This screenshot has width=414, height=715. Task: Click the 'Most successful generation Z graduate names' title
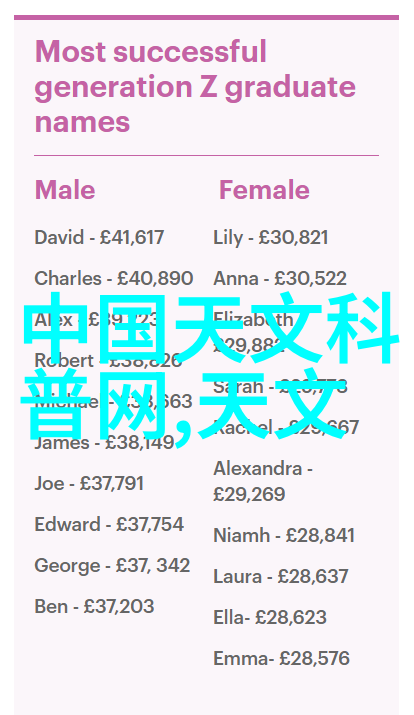pos(195,87)
